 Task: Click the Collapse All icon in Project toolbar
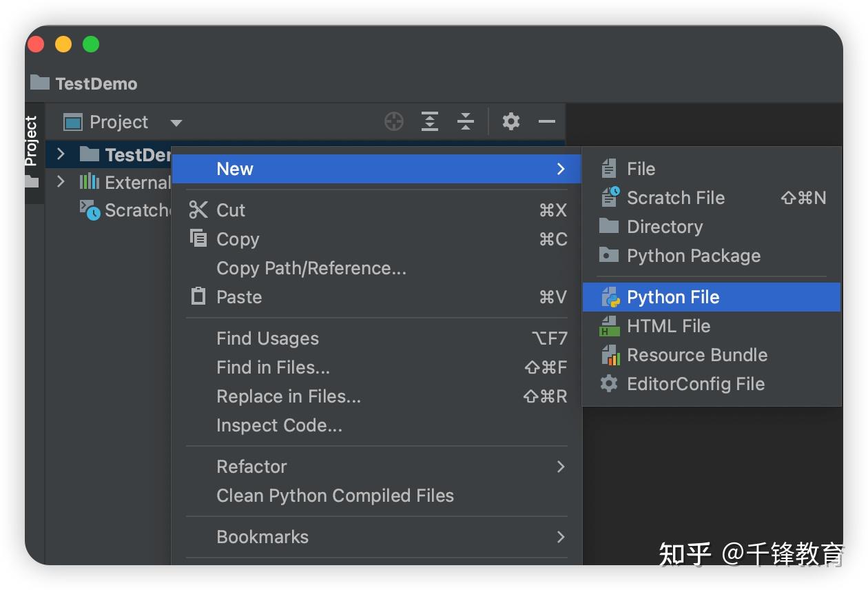pos(466,122)
